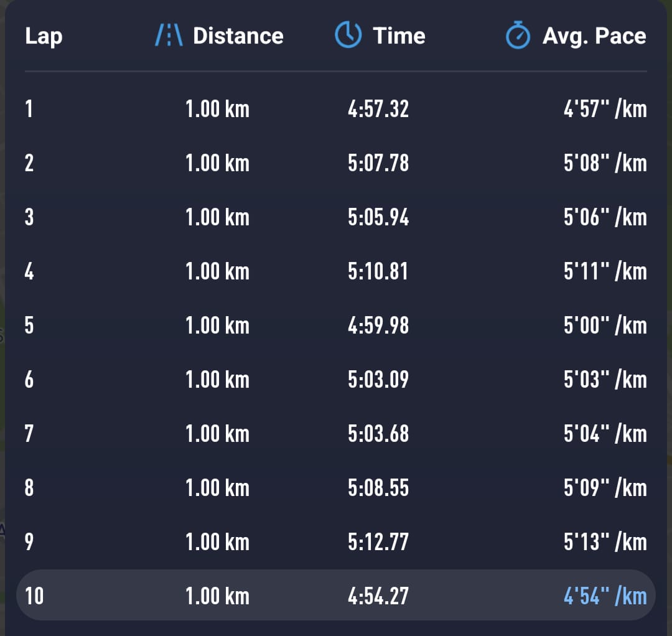This screenshot has width=672, height=636.
Task: Click the stopwatch icon beside Avg. Pace
Action: tap(518, 36)
